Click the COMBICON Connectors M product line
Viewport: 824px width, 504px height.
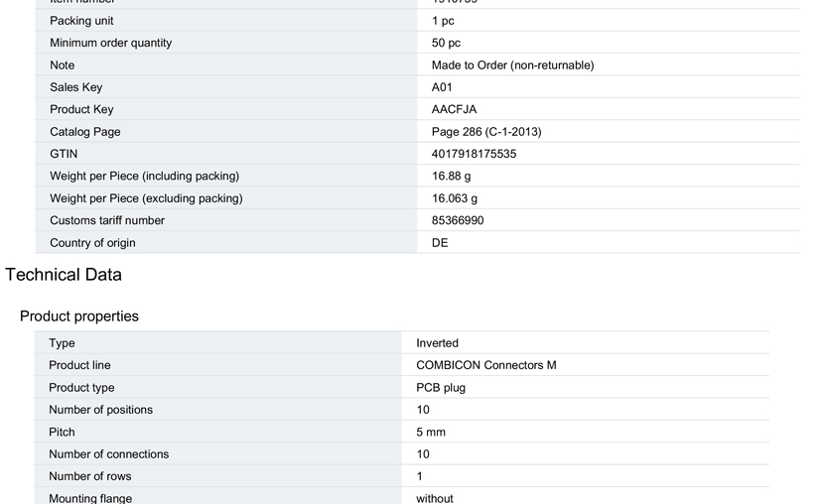pyautogui.click(x=486, y=365)
